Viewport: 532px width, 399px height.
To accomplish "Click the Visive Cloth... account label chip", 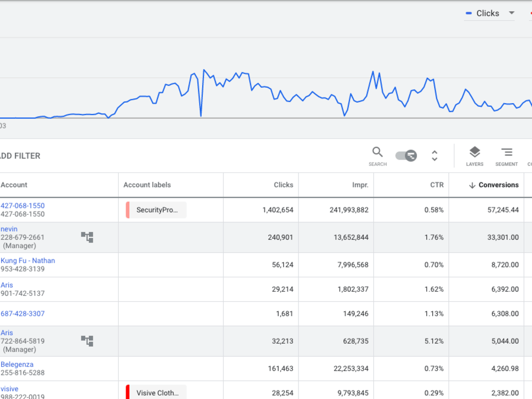I will pyautogui.click(x=156, y=392).
